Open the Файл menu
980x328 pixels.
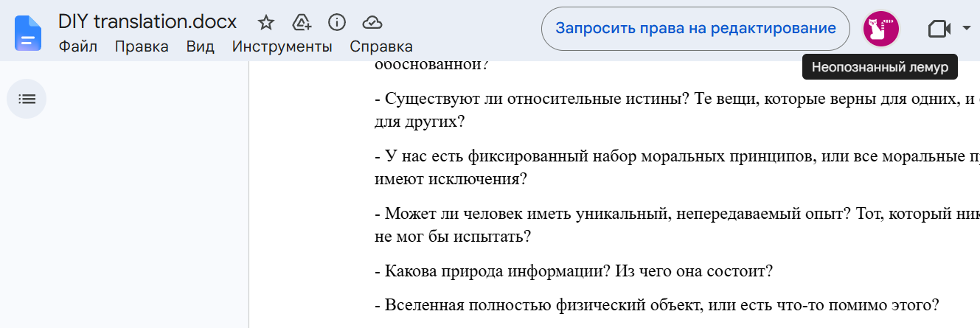tap(78, 47)
